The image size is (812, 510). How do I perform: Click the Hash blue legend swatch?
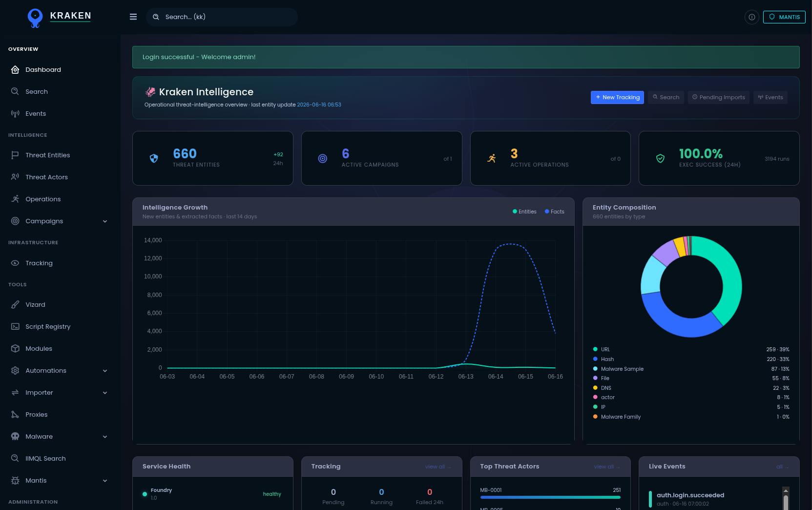click(x=595, y=359)
